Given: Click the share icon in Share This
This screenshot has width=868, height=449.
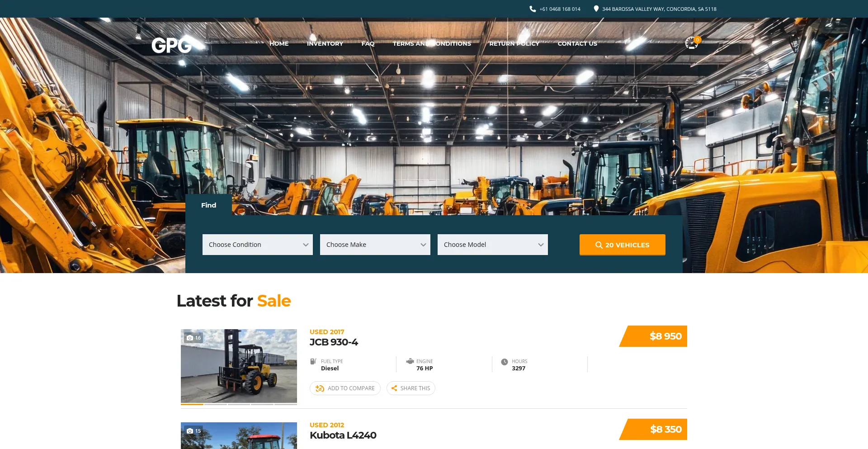Looking at the screenshot, I should (394, 388).
